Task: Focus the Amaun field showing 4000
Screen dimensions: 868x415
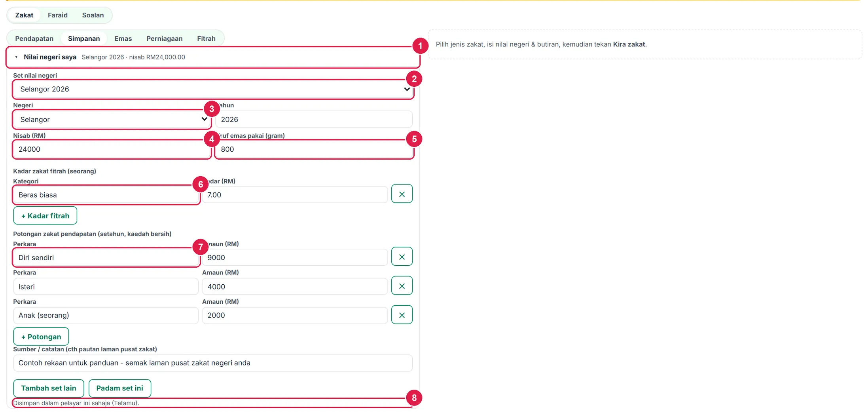Action: point(295,286)
